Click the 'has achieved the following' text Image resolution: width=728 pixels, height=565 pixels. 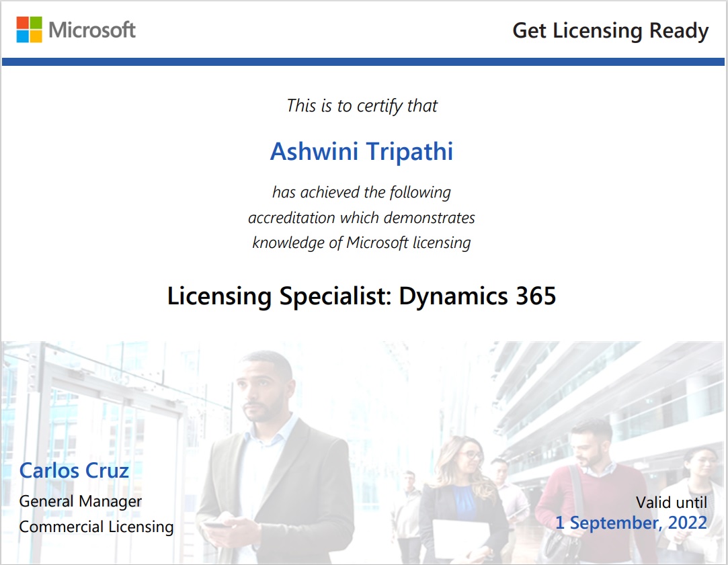(x=362, y=193)
